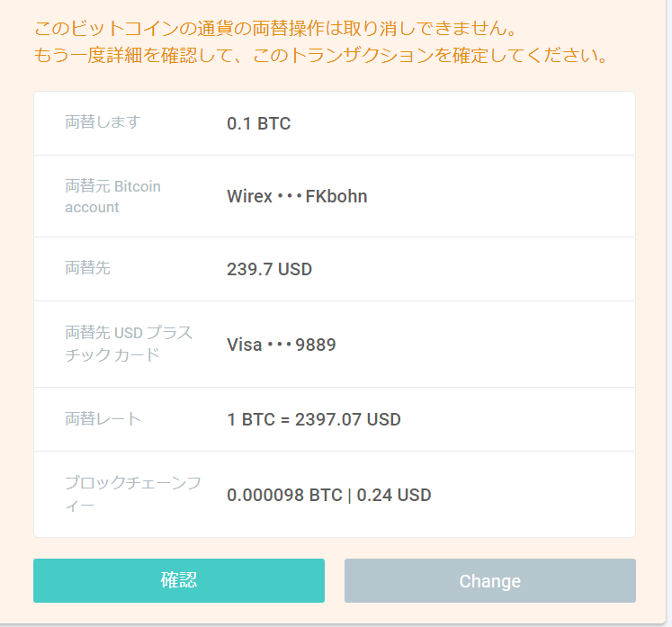
Task: Click the 0.24 USD fee value
Action: [394, 495]
